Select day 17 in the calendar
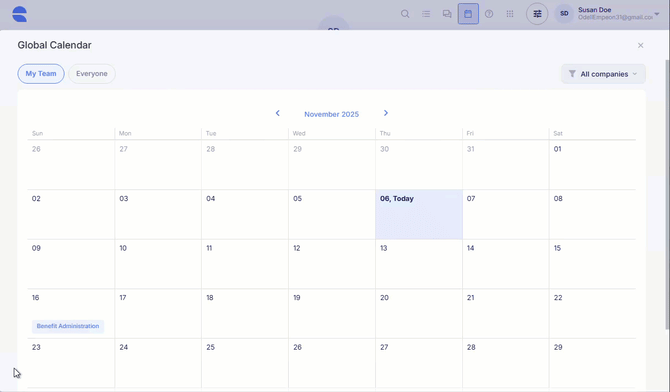 (x=158, y=313)
